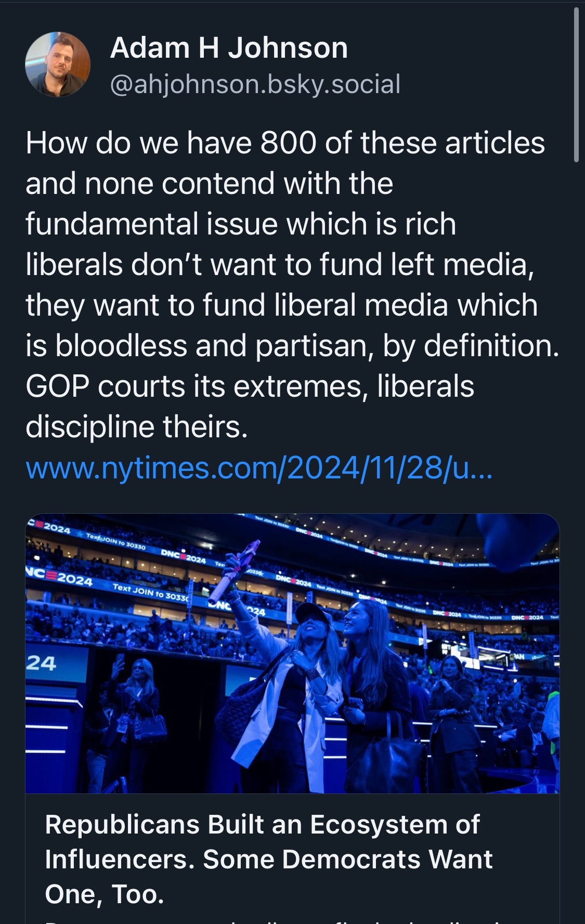This screenshot has height=924, width=585.
Task: Tap the line "is bloodless and partisan, by definition."
Action: tap(292, 346)
